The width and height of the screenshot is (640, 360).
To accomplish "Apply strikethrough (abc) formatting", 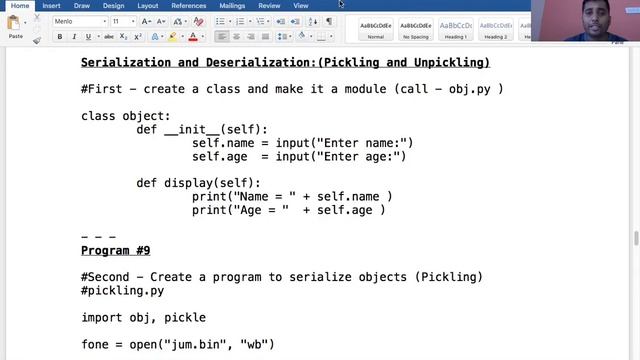I will pyautogui.click(x=109, y=37).
